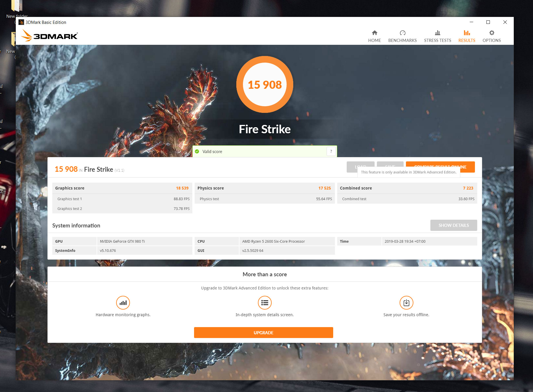Switch to the STRESS TESTS tab
The image size is (533, 392).
[x=437, y=36]
